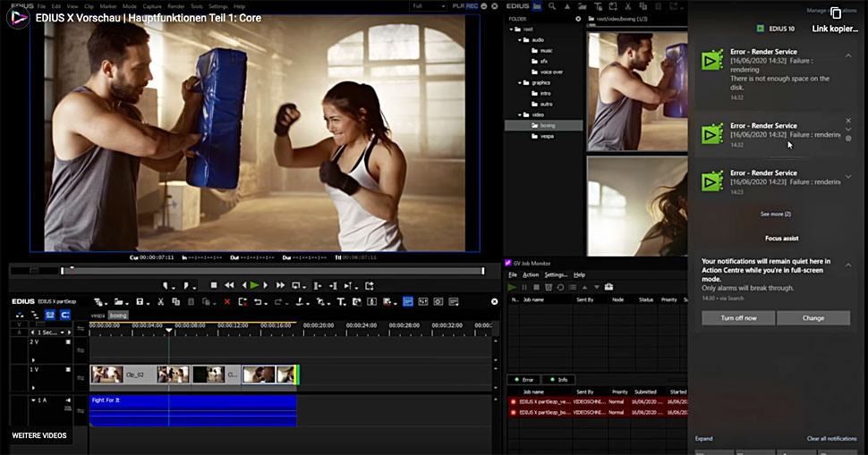Collapse the root folder in the tree

coord(512,29)
